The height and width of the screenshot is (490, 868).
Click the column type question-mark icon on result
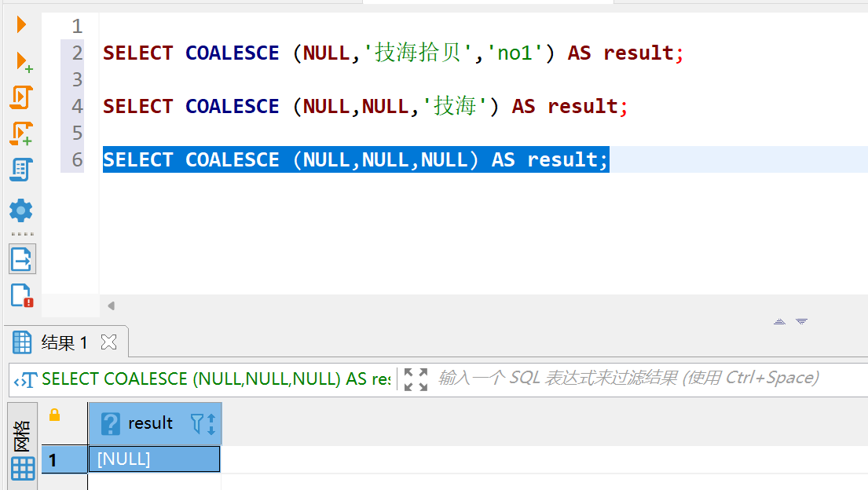pyautogui.click(x=110, y=423)
